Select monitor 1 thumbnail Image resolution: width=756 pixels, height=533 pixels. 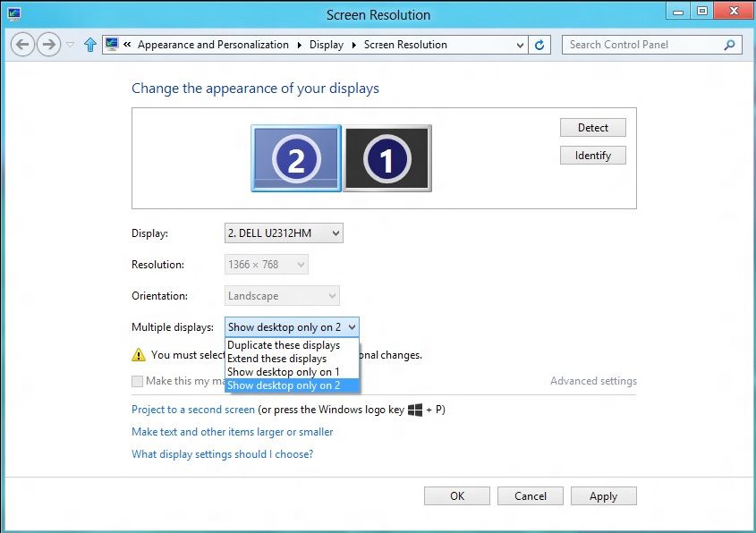(x=386, y=158)
